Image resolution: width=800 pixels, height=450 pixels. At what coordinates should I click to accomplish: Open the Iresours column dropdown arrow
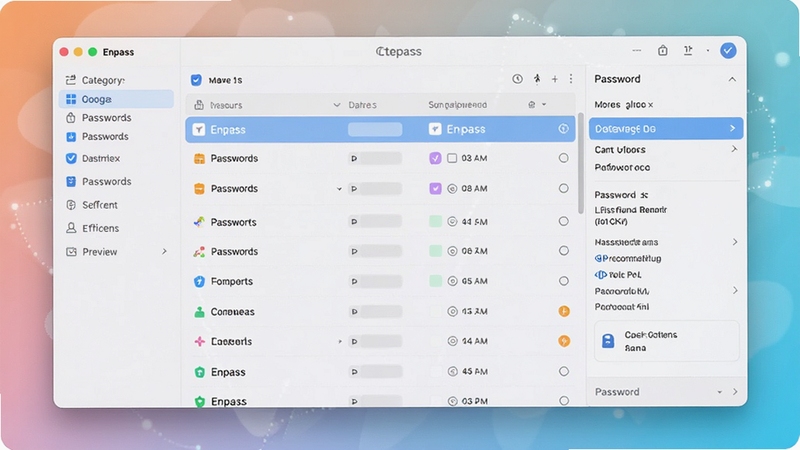click(337, 105)
